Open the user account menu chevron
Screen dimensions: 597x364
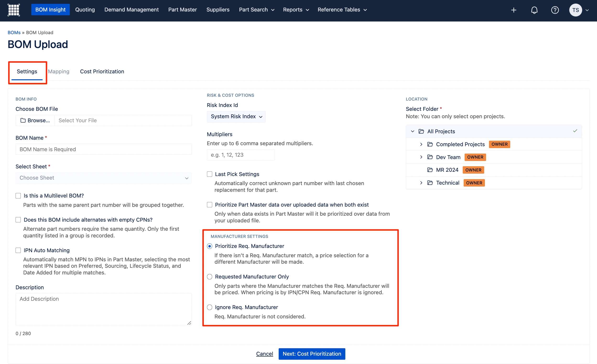coord(587,10)
